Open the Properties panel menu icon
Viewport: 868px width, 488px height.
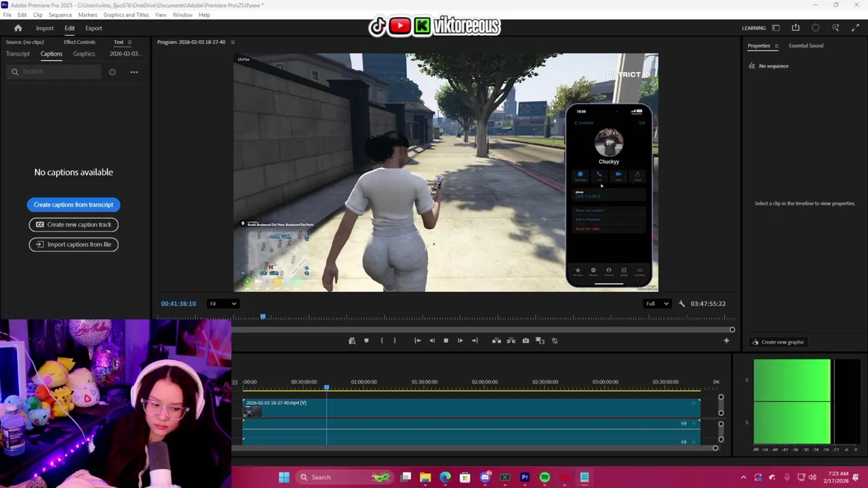click(776, 45)
